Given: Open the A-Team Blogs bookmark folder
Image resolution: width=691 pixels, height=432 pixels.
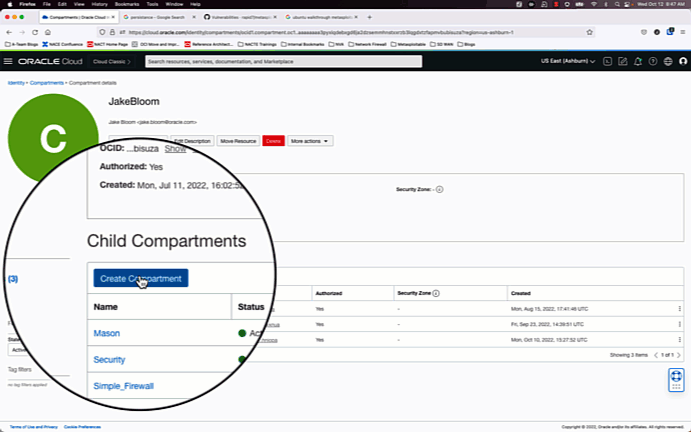Looking at the screenshot, I should pyautogui.click(x=21, y=44).
